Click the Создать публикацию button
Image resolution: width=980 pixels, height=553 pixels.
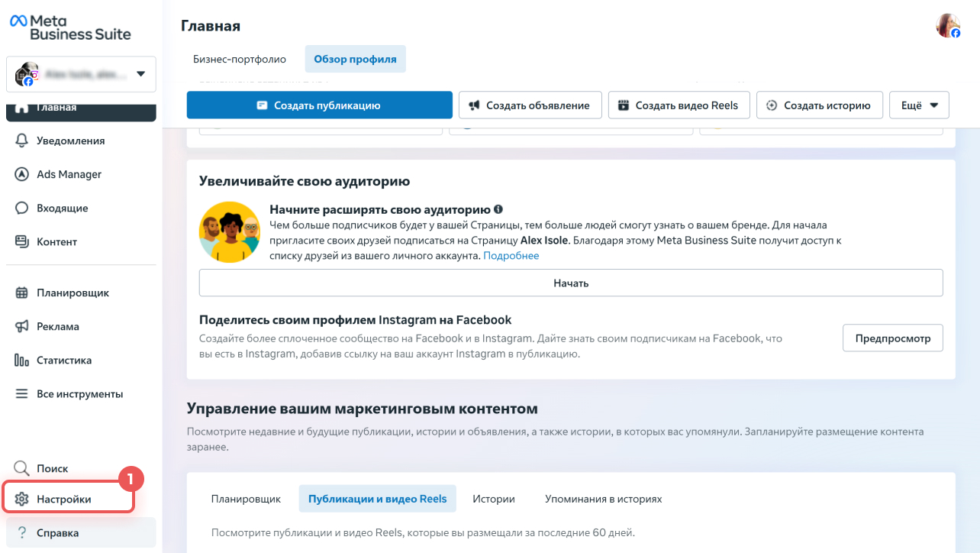tap(319, 105)
